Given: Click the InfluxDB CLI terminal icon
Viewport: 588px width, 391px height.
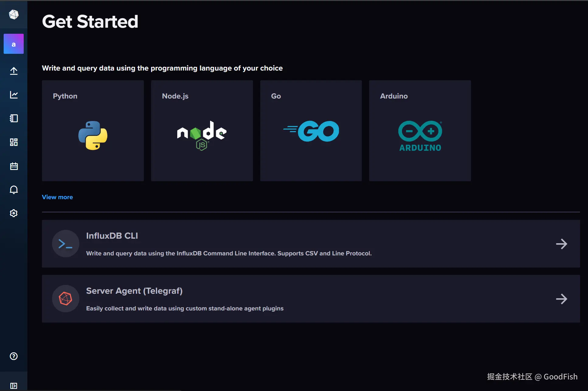Looking at the screenshot, I should [x=65, y=244].
